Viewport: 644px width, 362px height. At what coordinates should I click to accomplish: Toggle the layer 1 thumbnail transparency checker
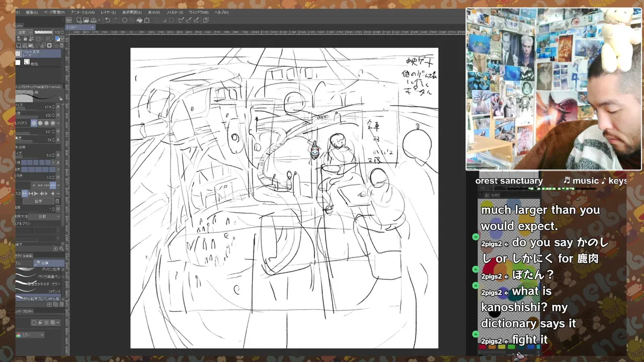[18, 53]
